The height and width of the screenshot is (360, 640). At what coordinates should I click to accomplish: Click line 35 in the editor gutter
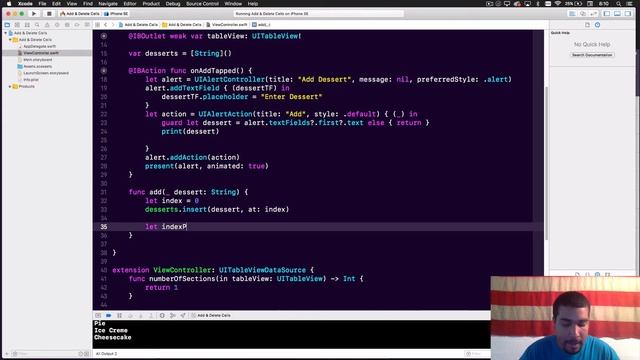point(104,227)
